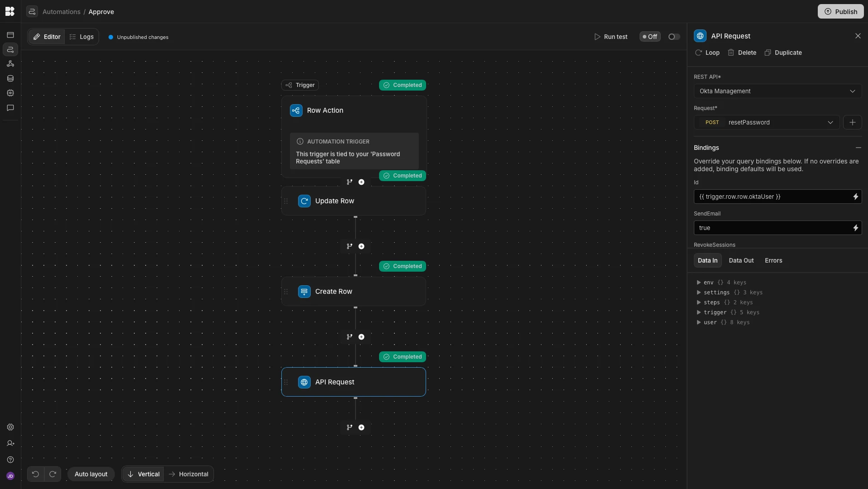
Task: Open the REST API Okta Management dropdown
Action: point(777,91)
